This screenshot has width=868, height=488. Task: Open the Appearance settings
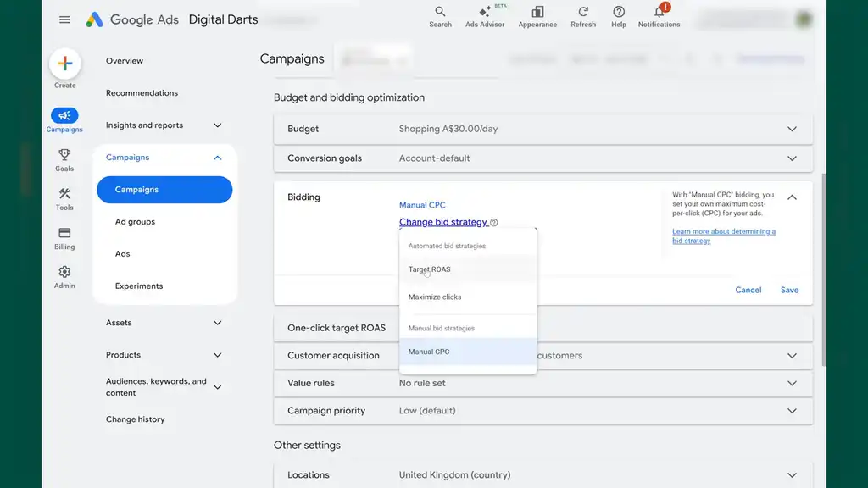tap(537, 17)
